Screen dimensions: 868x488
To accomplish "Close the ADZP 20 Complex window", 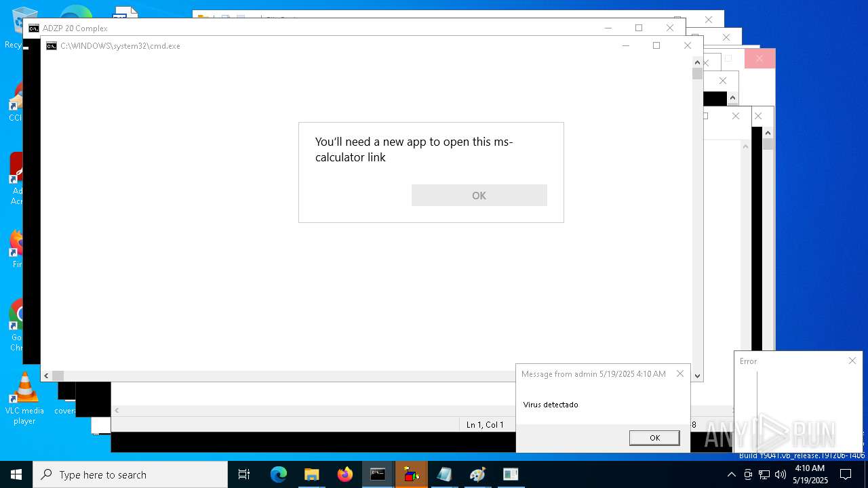I will [x=670, y=28].
